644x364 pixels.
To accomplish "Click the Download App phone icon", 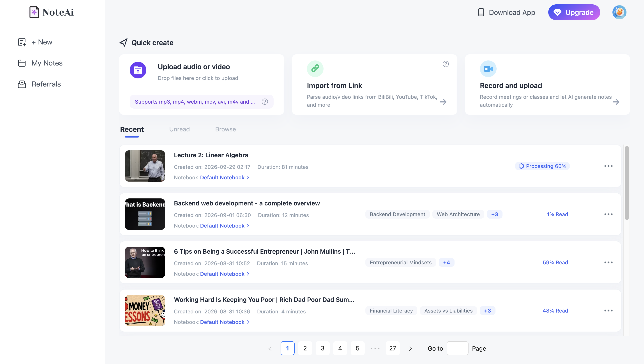I will coord(481,12).
